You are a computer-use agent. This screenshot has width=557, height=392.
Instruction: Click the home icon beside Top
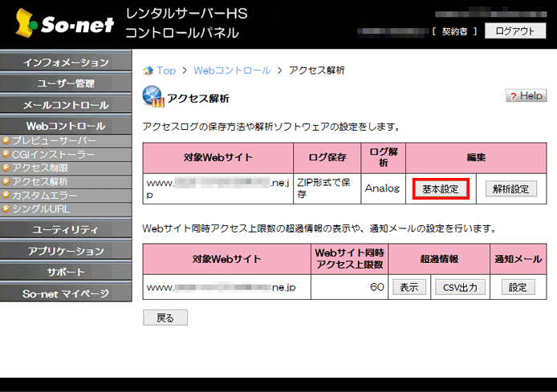point(148,71)
